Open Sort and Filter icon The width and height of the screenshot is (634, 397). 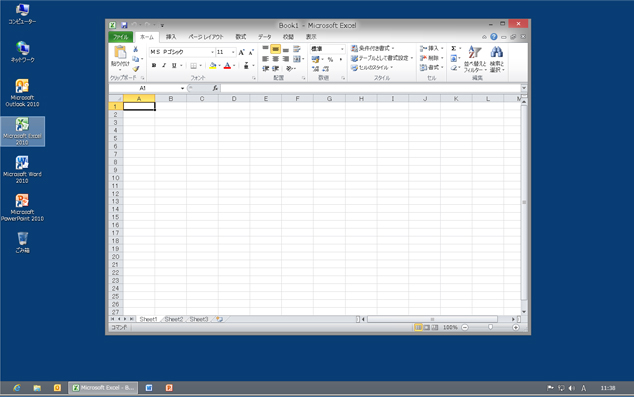(x=475, y=59)
